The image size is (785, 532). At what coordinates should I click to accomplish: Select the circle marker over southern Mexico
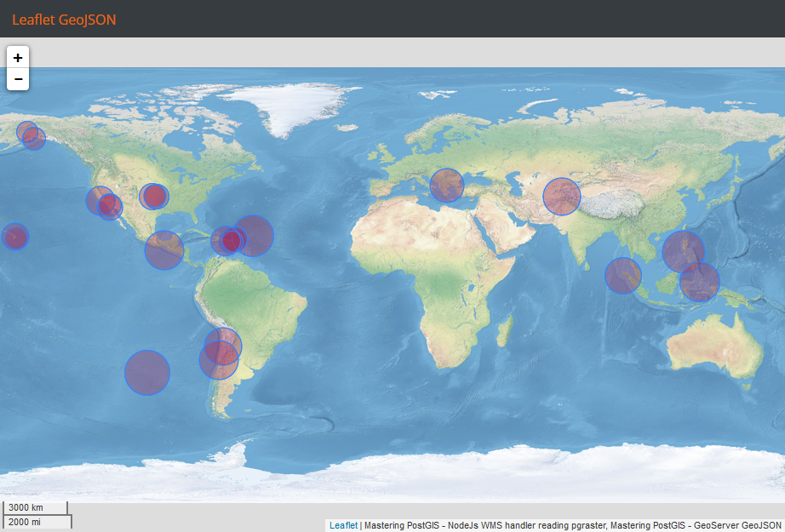click(164, 249)
